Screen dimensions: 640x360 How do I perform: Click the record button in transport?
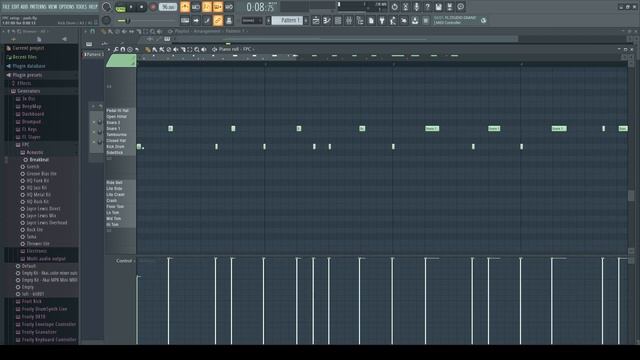coord(153,7)
